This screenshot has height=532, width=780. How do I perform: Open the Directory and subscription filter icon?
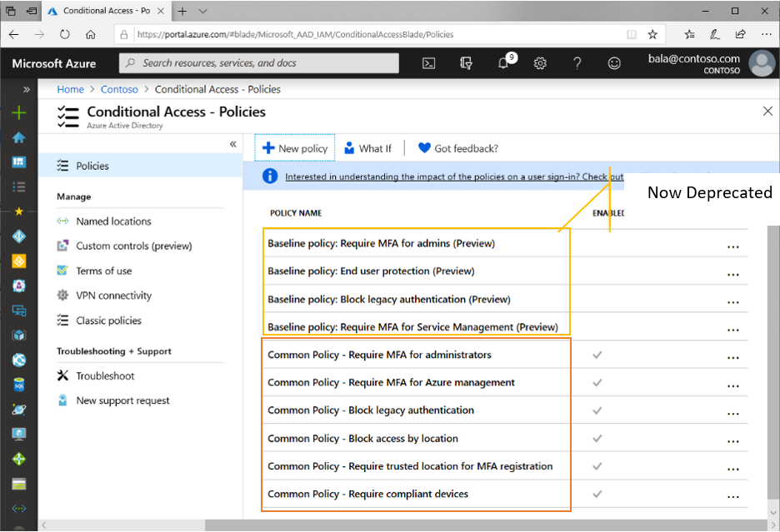(466, 63)
